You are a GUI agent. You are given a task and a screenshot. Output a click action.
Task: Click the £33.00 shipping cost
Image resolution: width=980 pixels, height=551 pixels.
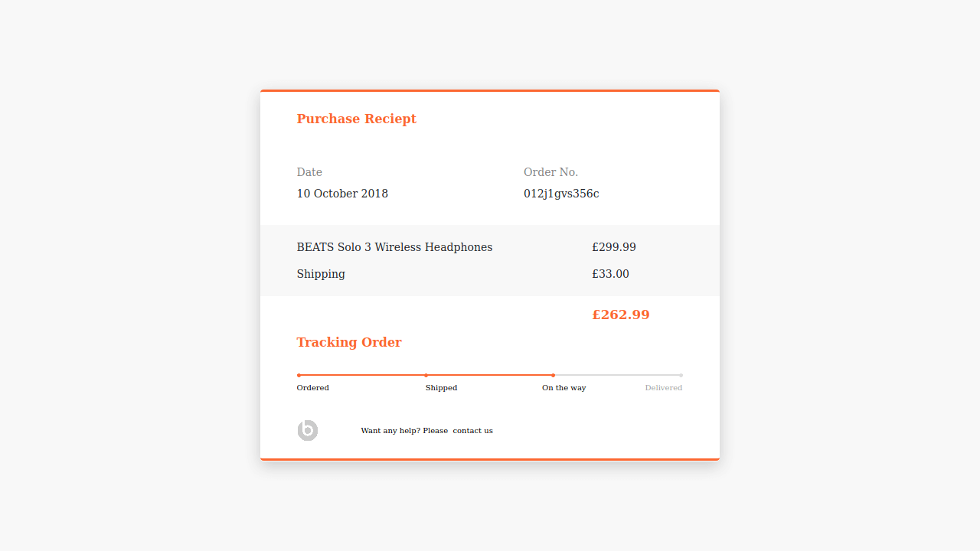pos(610,273)
